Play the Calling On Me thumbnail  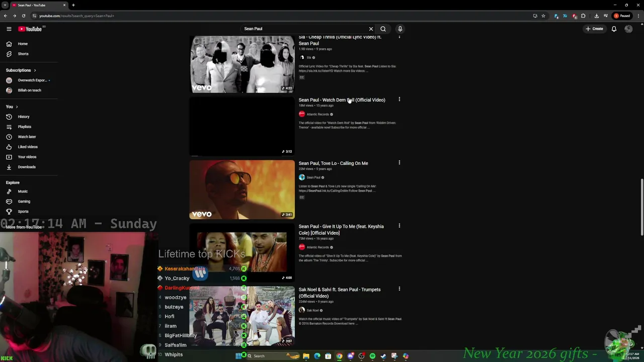242,190
